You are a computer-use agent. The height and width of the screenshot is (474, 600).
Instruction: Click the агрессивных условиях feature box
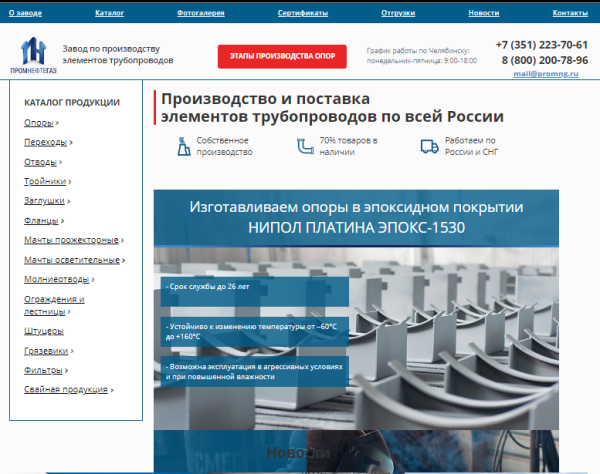coord(254,371)
